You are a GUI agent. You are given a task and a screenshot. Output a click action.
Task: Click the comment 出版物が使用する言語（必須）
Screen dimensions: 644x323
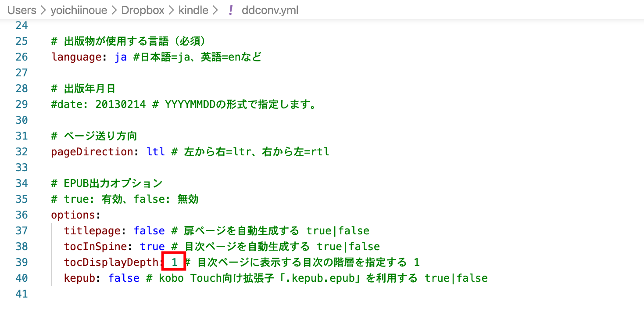[x=135, y=41]
